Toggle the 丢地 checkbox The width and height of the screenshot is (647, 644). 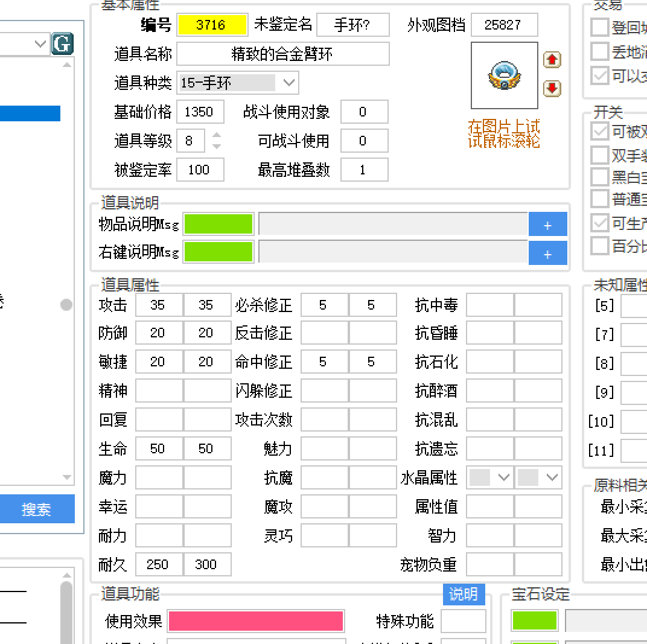[599, 51]
